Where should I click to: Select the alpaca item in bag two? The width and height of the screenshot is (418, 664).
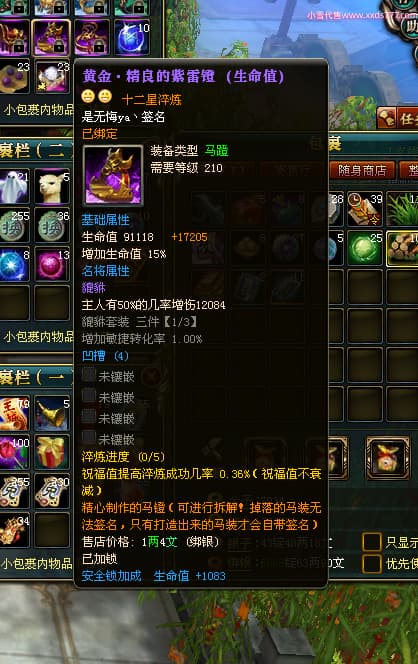(x=52, y=186)
